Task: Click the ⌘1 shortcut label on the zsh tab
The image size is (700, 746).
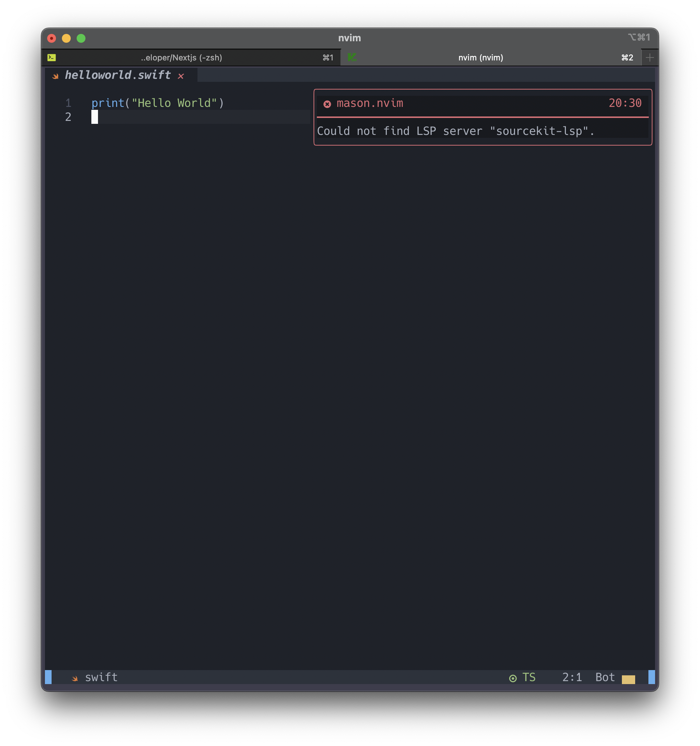Action: [x=328, y=57]
